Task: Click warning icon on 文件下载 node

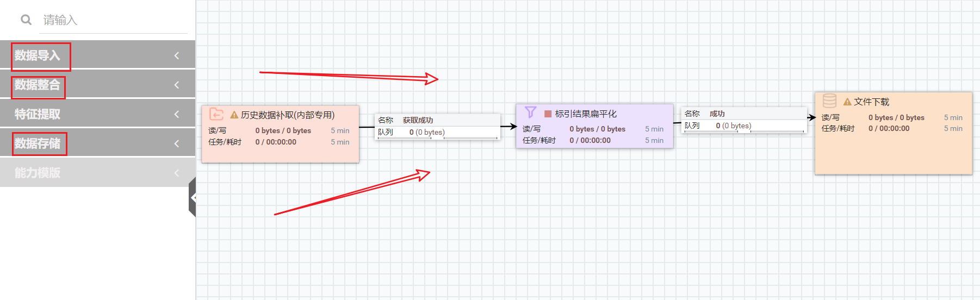Action: (847, 102)
